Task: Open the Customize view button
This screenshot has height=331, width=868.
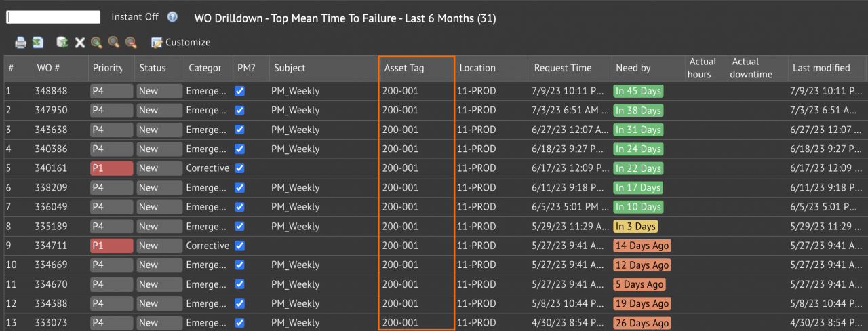Action: coord(180,43)
